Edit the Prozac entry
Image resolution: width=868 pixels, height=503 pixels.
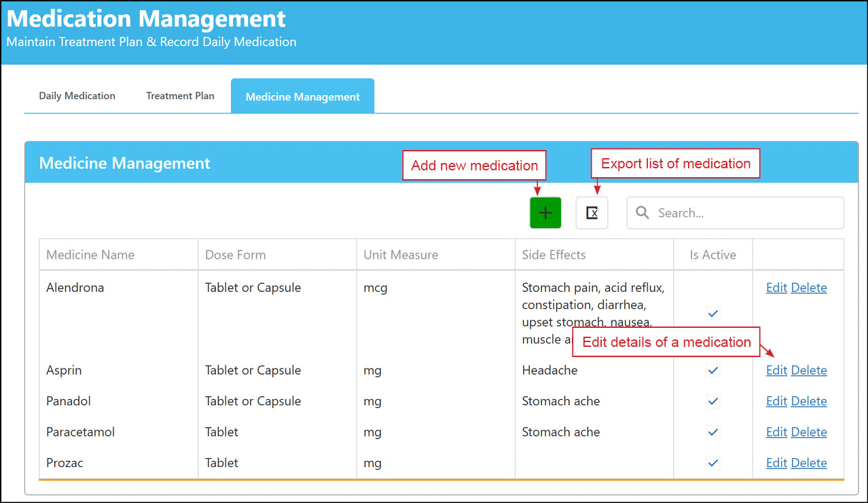[776, 463]
